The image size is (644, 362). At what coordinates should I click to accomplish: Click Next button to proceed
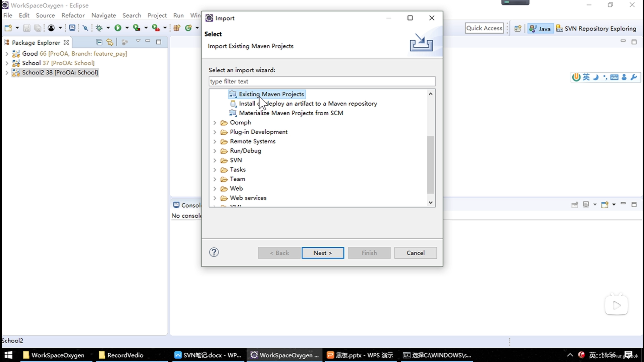[323, 253]
